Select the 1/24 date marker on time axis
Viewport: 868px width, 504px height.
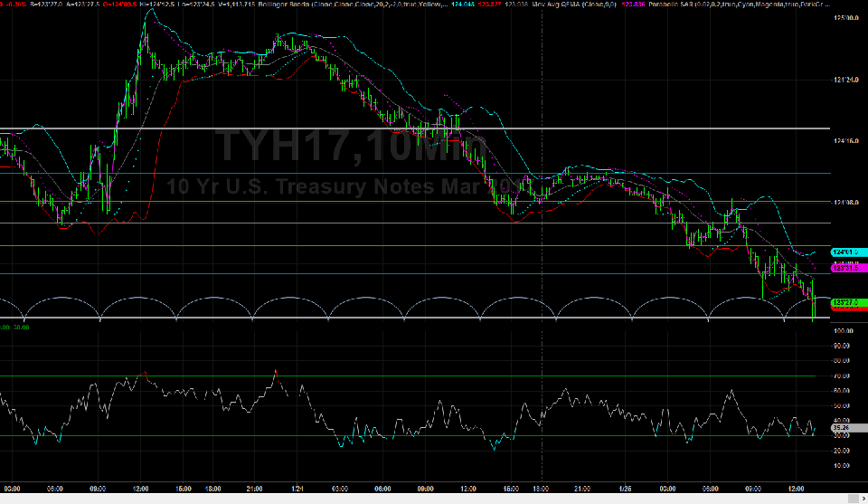[x=296, y=489]
